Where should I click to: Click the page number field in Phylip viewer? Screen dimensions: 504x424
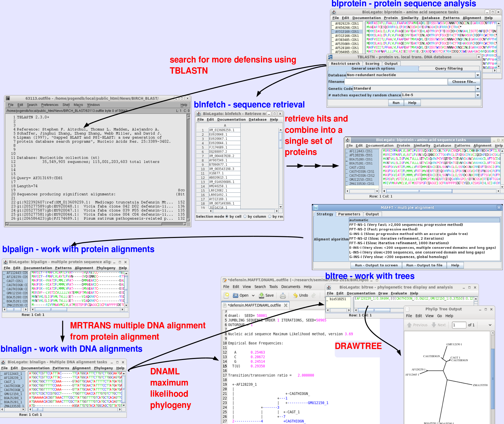pos(459,325)
